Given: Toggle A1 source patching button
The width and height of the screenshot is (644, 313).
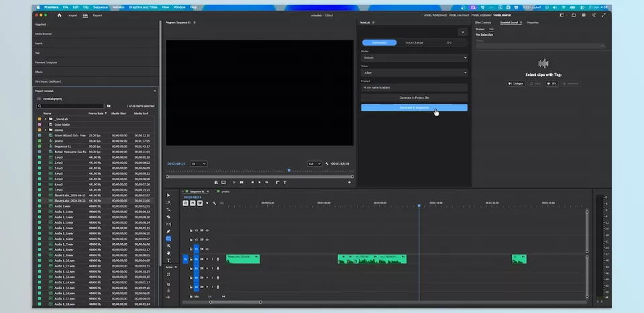Looking at the screenshot, I should click(x=185, y=259).
